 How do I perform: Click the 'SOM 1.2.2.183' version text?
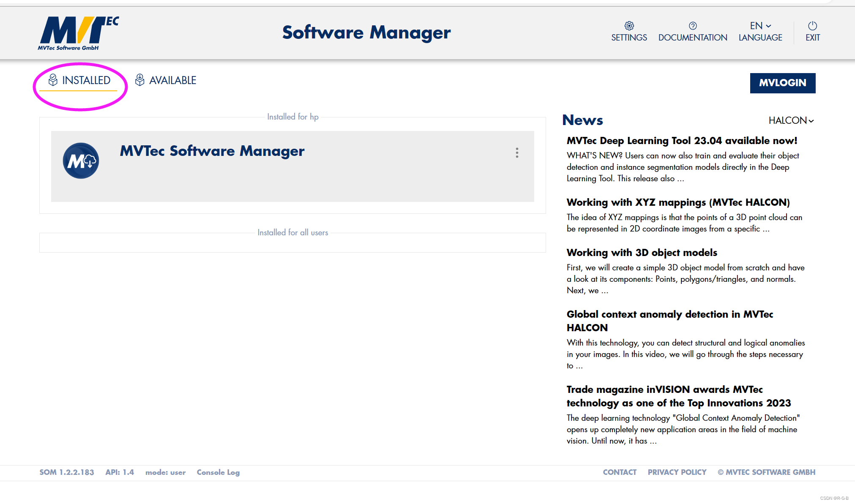67,472
